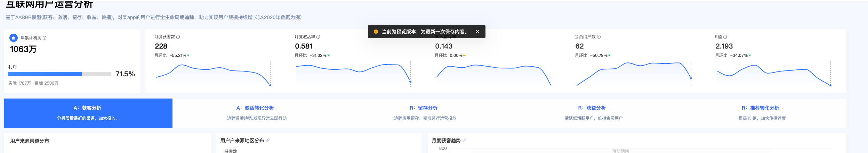Click the link icon beside 用户户来源地区分布
This screenshot has width=868, height=153.
[x=268, y=141]
